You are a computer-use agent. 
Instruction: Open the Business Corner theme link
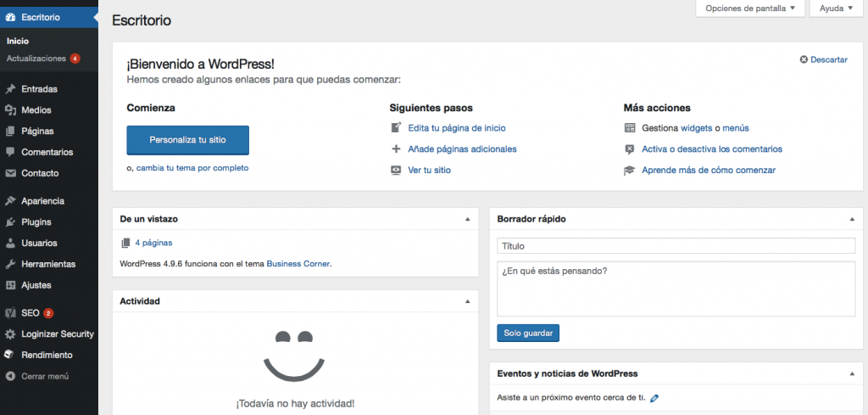pos(298,264)
